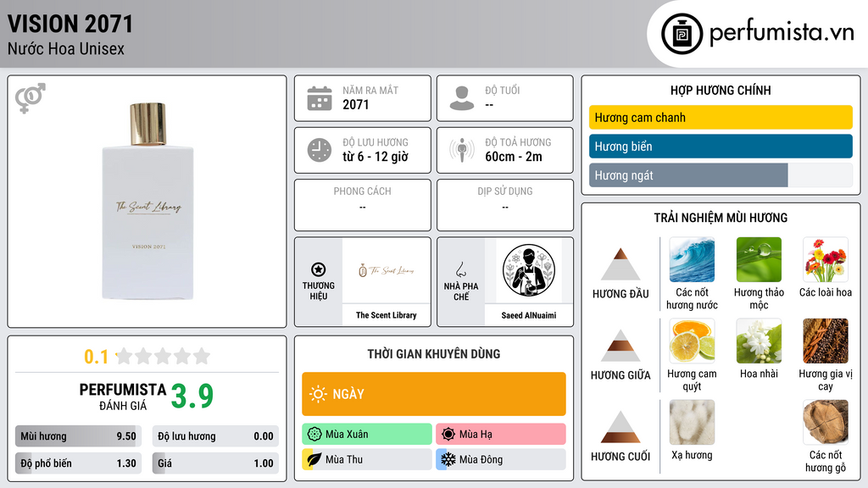This screenshot has width=868, height=488.
Task: Select the Hoa nhài jasmine image
Action: [759, 341]
